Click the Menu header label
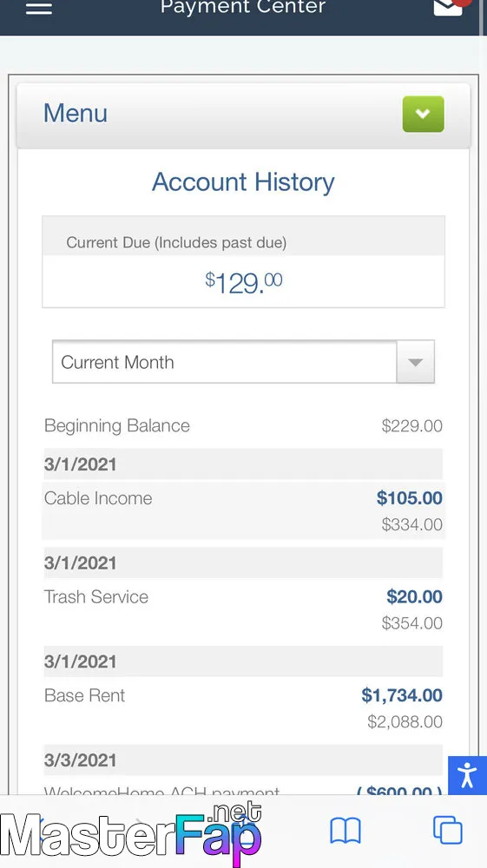This screenshot has width=487, height=868. pos(76,114)
